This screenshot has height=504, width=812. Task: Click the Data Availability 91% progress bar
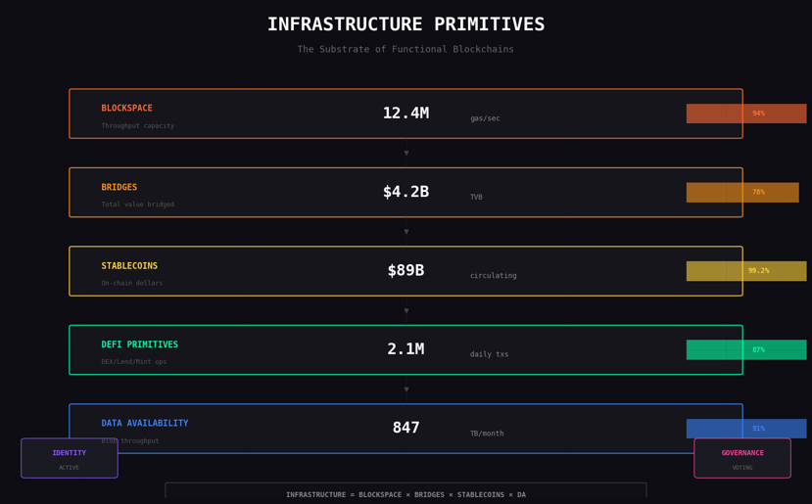[745, 429]
